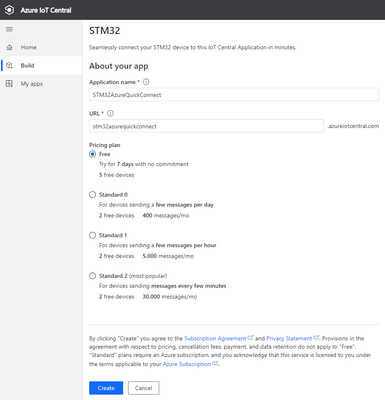385x400 pixels.
Task: Open the Azure Subscription link
Action: coord(187,364)
